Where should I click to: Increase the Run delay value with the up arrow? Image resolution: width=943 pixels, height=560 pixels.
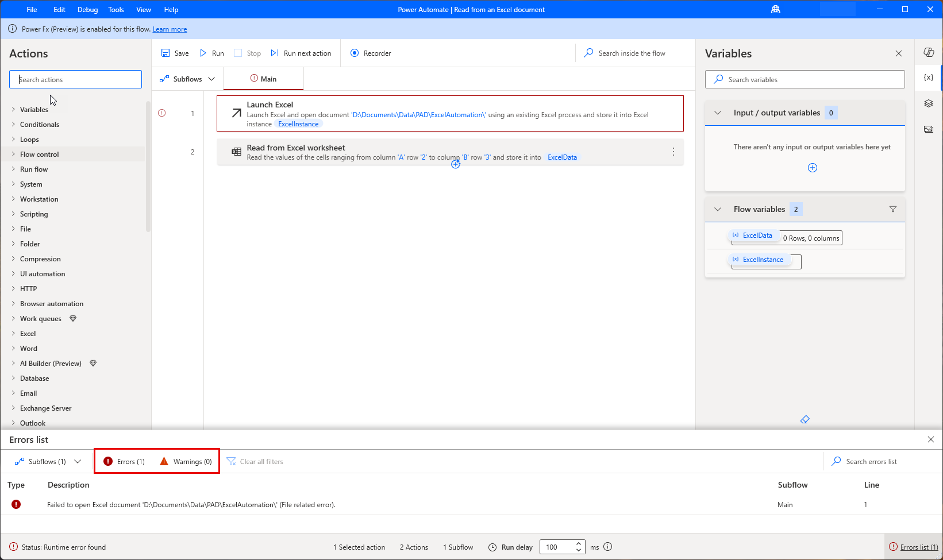pos(579,543)
